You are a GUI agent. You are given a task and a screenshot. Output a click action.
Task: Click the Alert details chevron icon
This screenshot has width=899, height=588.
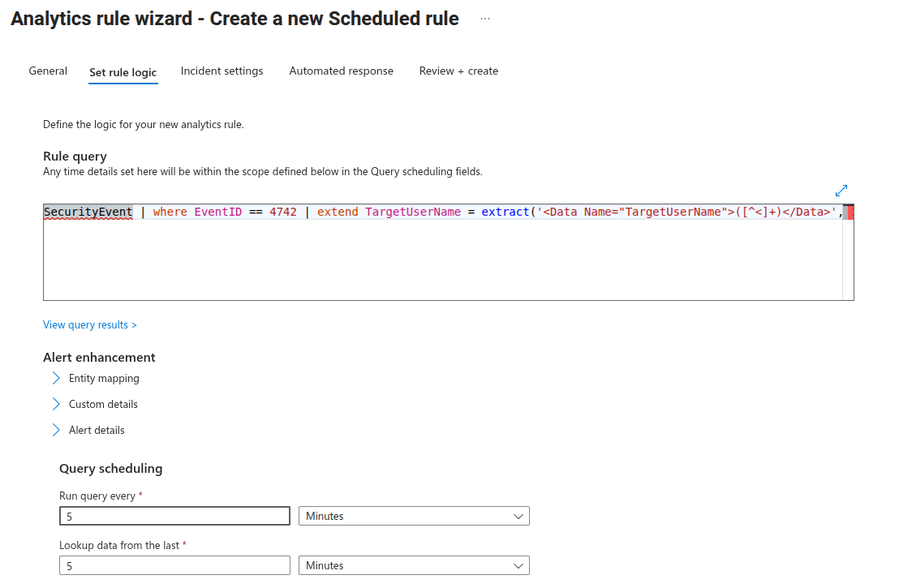56,430
